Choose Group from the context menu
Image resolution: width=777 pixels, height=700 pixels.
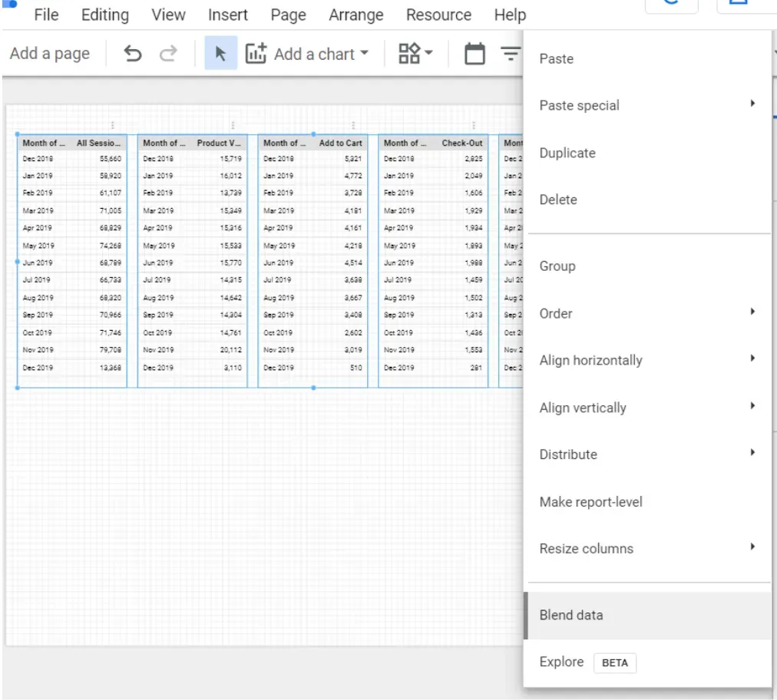(x=647, y=266)
